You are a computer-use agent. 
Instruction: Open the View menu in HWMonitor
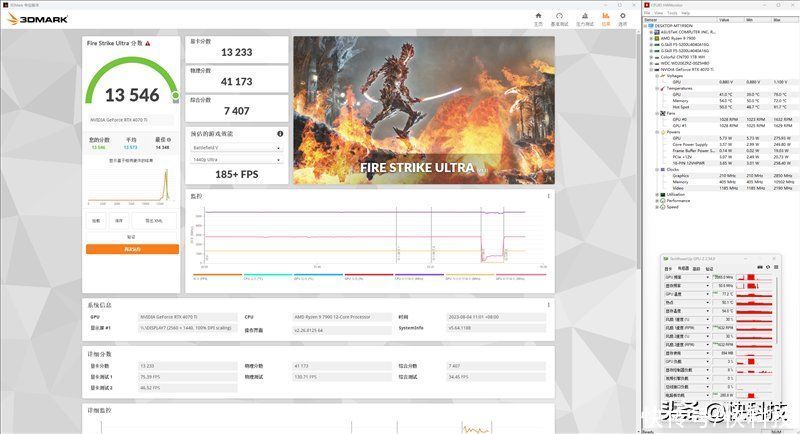click(659, 13)
